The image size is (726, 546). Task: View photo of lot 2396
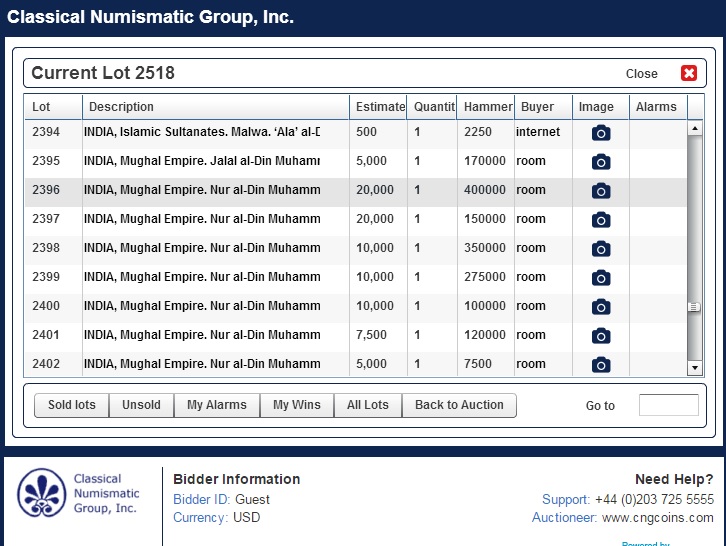(x=600, y=191)
